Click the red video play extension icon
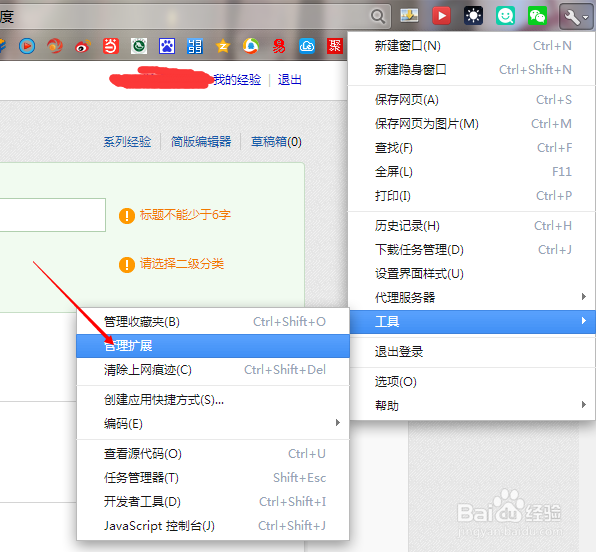Viewport: 596px width, 552px height. coord(441,16)
